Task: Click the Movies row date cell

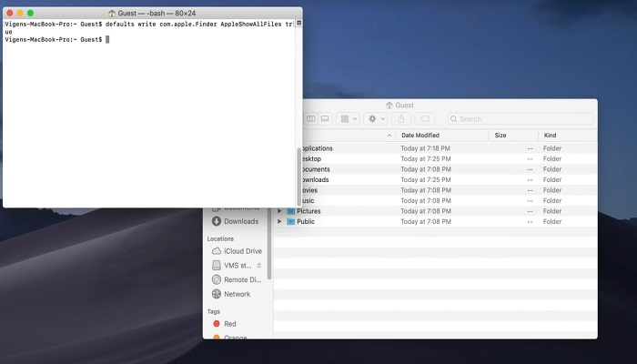Action: point(426,190)
